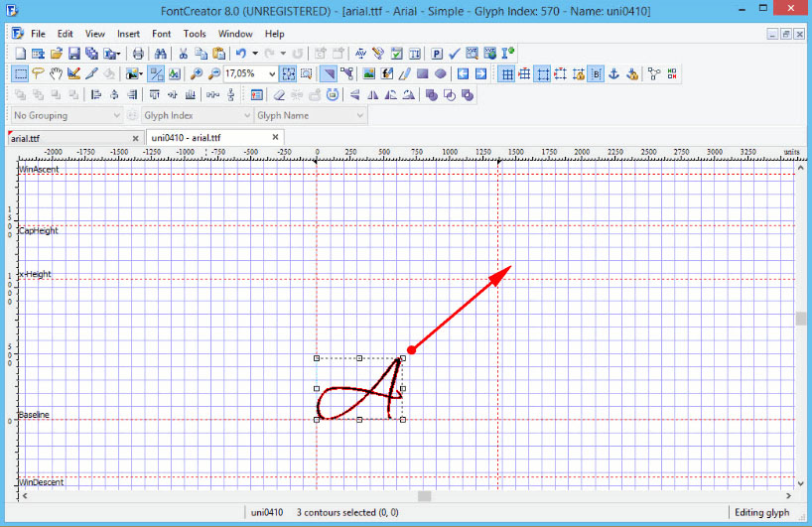Create a new font with New icon
Screen dimensions: 812x527
click(x=20, y=54)
